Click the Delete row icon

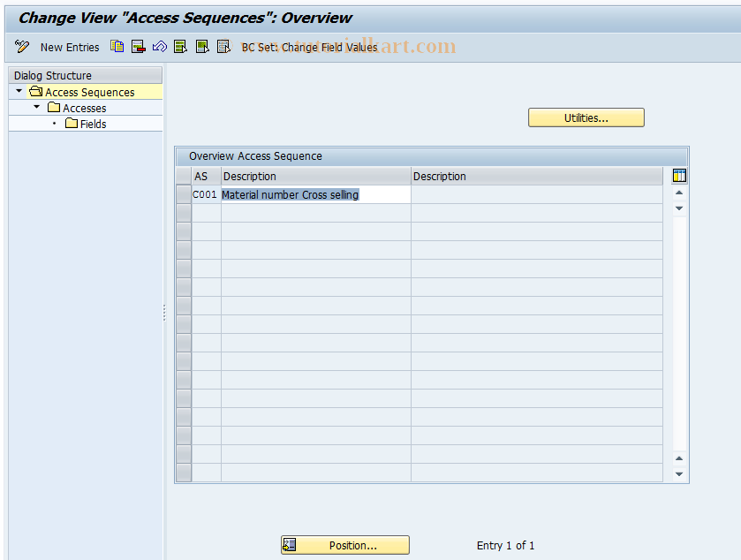[x=138, y=46]
